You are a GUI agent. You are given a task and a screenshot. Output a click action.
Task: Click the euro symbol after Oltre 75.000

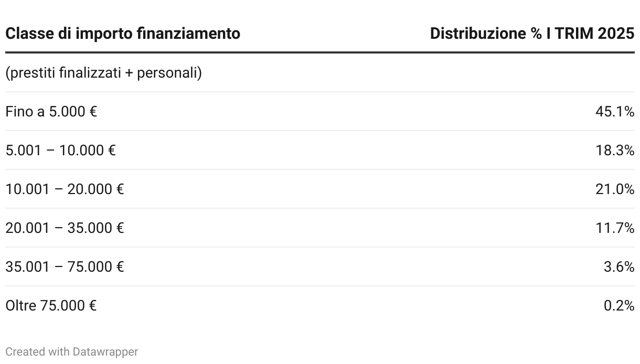93,306
